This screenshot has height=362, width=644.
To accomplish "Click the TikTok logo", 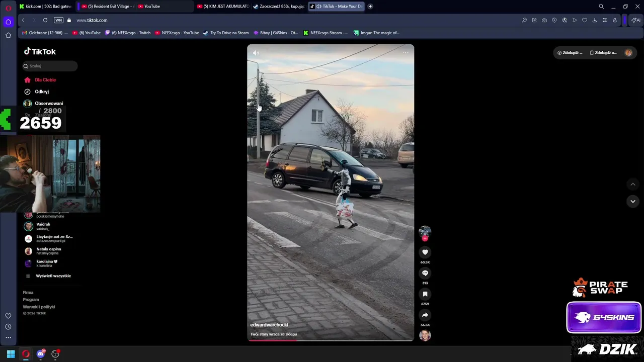I will pos(40,52).
